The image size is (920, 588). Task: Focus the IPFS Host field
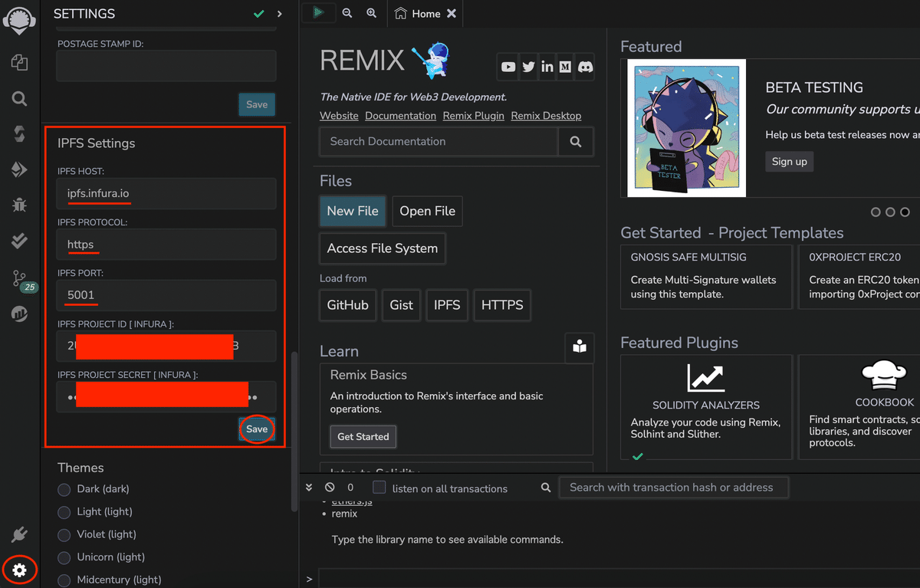click(x=166, y=193)
